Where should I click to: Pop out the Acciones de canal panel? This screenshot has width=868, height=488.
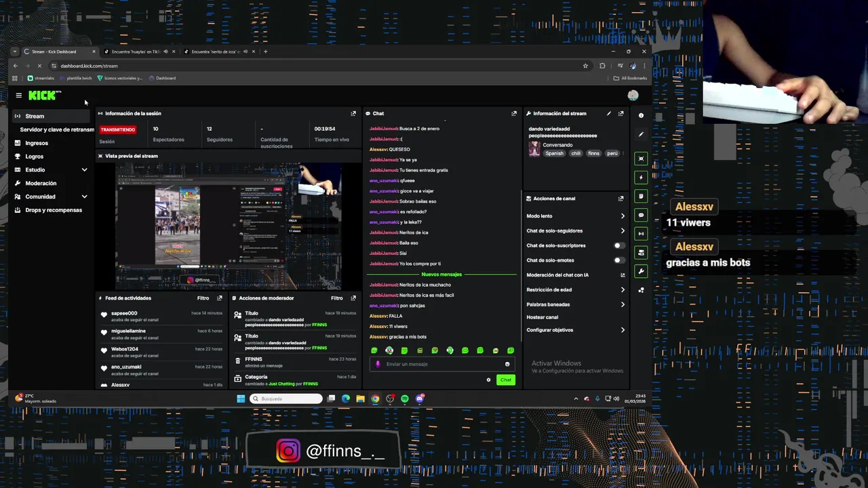620,199
